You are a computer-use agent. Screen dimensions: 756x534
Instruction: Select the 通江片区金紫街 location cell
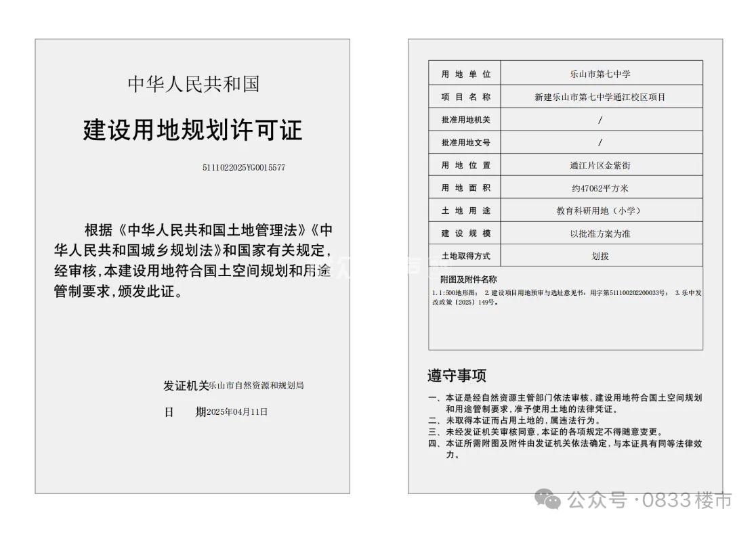600,165
